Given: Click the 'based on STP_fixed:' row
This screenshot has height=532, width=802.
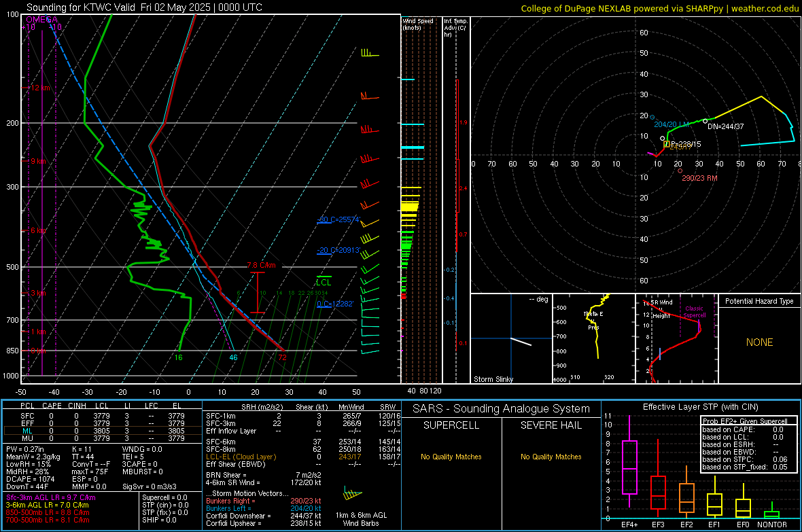Looking at the screenshot, I should point(745,467).
